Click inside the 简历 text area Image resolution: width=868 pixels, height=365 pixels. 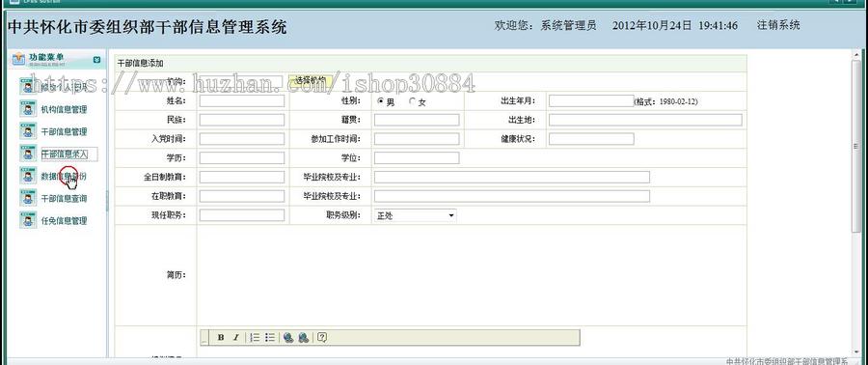(471, 275)
